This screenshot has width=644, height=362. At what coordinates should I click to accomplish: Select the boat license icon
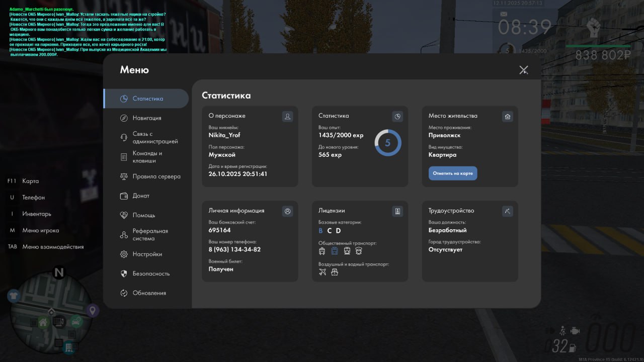tap(335, 272)
